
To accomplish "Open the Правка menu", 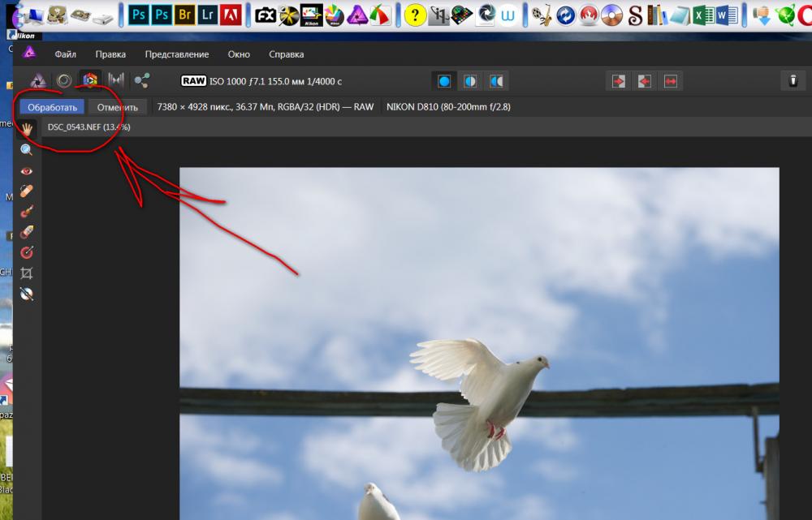I will tap(110, 54).
